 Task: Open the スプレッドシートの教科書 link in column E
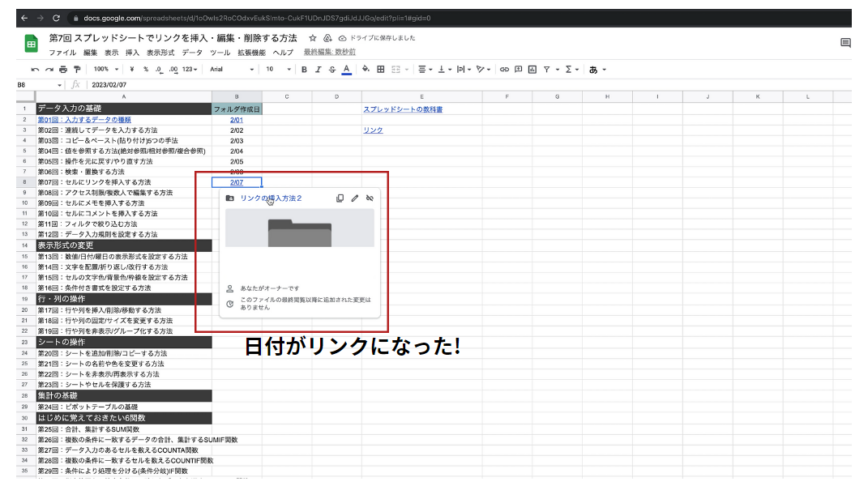(x=403, y=109)
